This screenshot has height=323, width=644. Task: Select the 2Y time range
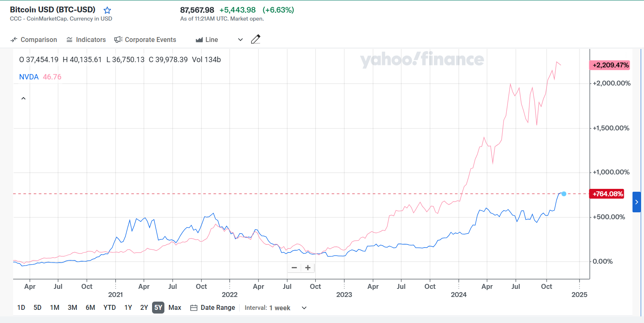[x=144, y=307]
